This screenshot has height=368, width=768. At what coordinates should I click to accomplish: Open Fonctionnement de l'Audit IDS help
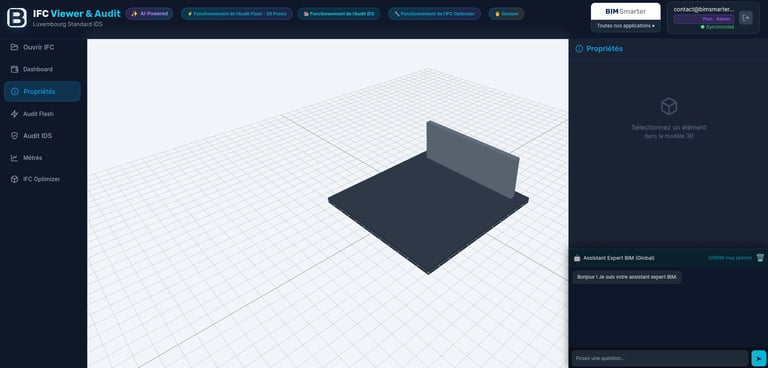tap(338, 14)
